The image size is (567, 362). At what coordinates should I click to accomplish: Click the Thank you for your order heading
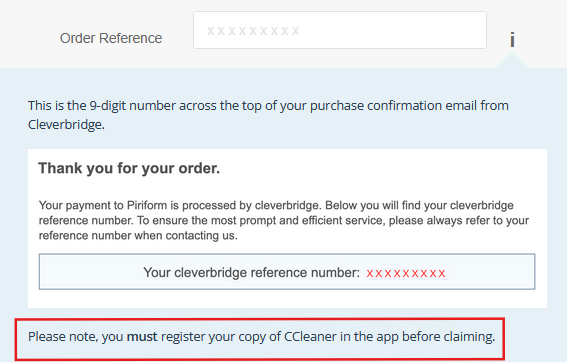(x=129, y=169)
